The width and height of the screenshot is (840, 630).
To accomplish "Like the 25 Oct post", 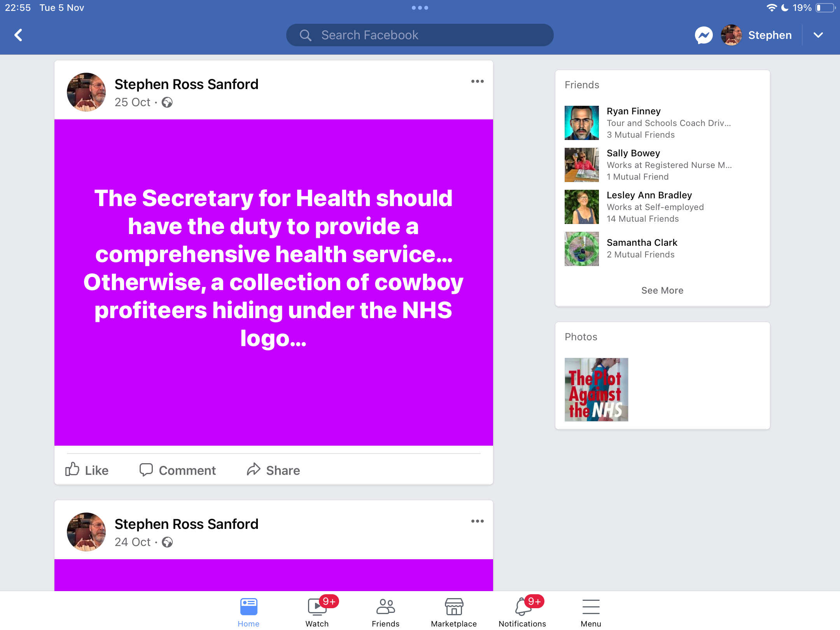I will pyautogui.click(x=87, y=470).
